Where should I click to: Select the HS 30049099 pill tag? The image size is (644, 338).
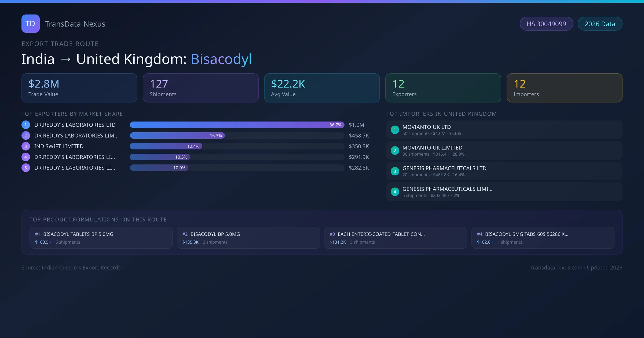click(546, 24)
